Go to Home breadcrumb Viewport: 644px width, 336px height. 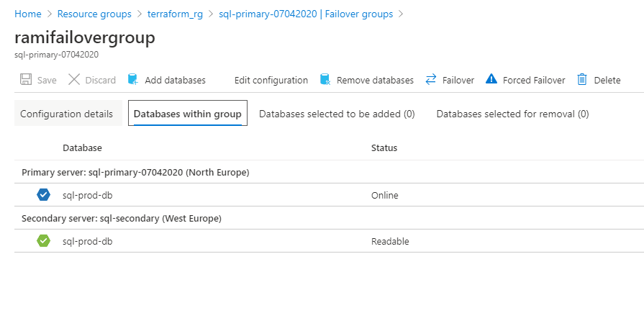[x=28, y=14]
